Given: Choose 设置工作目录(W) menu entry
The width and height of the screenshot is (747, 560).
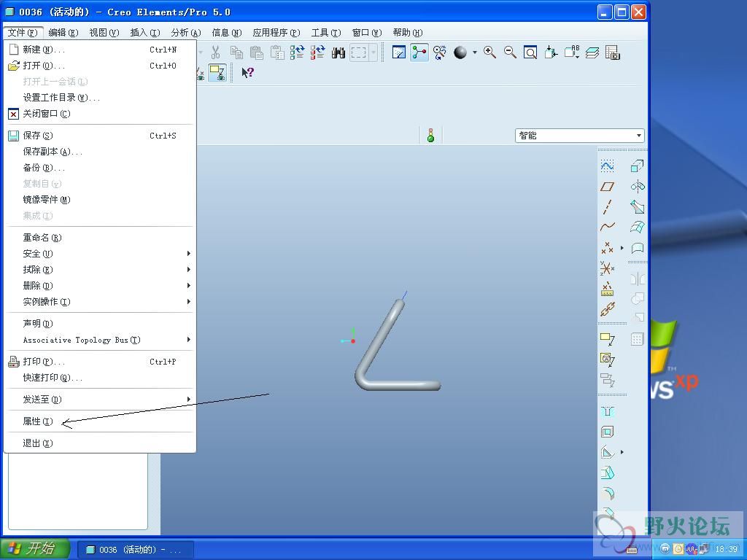Looking at the screenshot, I should [x=100, y=98].
